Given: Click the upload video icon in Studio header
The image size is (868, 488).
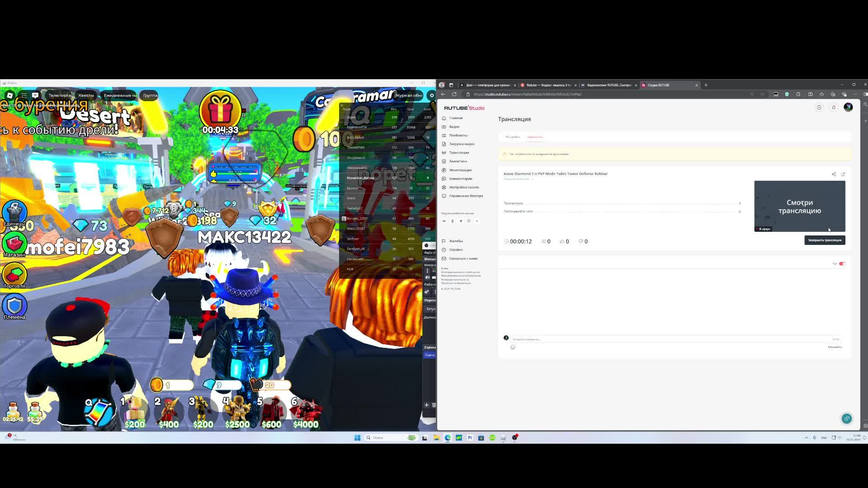Looking at the screenshot, I should click(819, 108).
